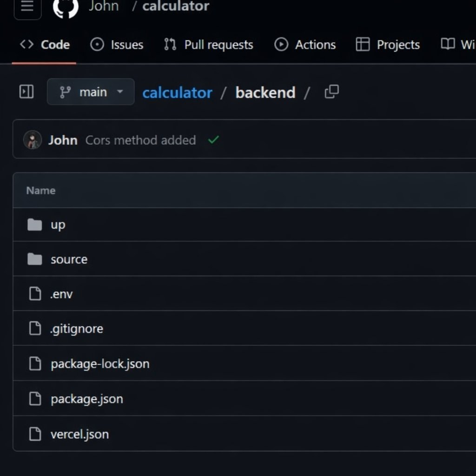The image size is (476, 476).
Task: Open the Actions tab
Action: 305,45
